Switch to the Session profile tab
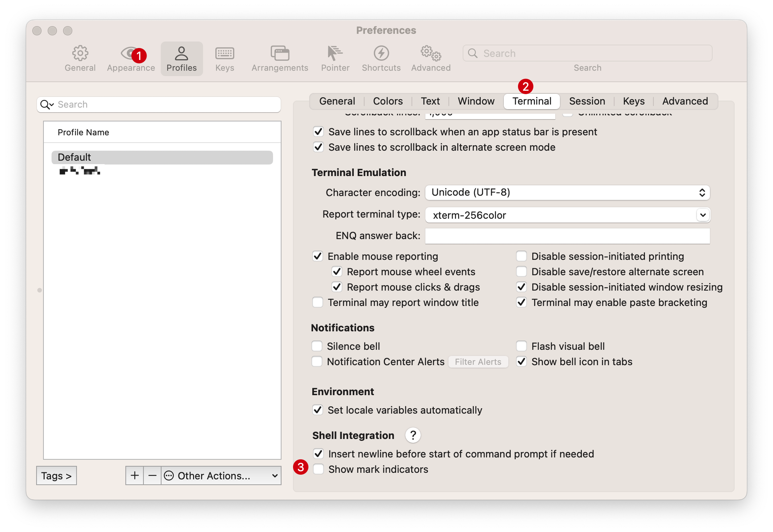The height and width of the screenshot is (532, 773). click(x=587, y=101)
